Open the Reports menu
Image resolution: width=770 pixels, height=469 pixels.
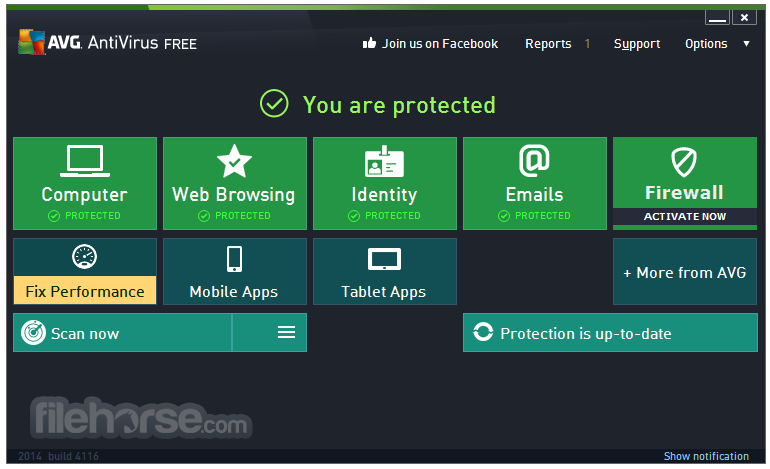coord(548,44)
